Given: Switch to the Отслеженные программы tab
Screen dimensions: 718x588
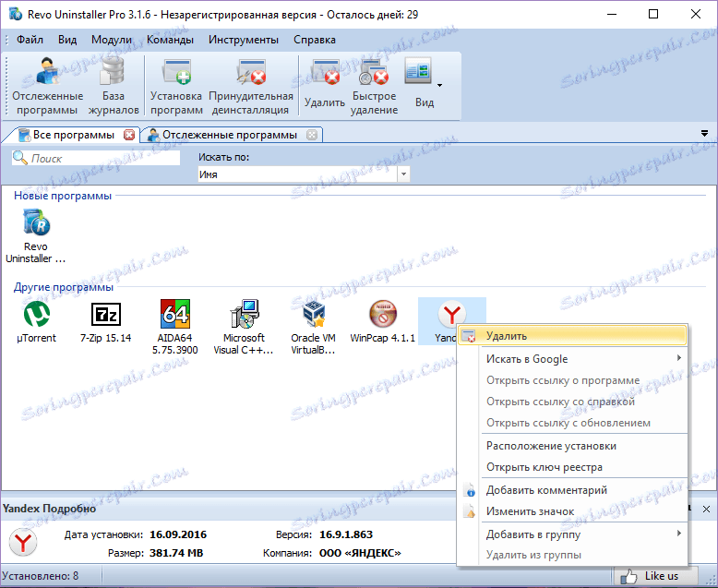Looking at the screenshot, I should click(229, 135).
